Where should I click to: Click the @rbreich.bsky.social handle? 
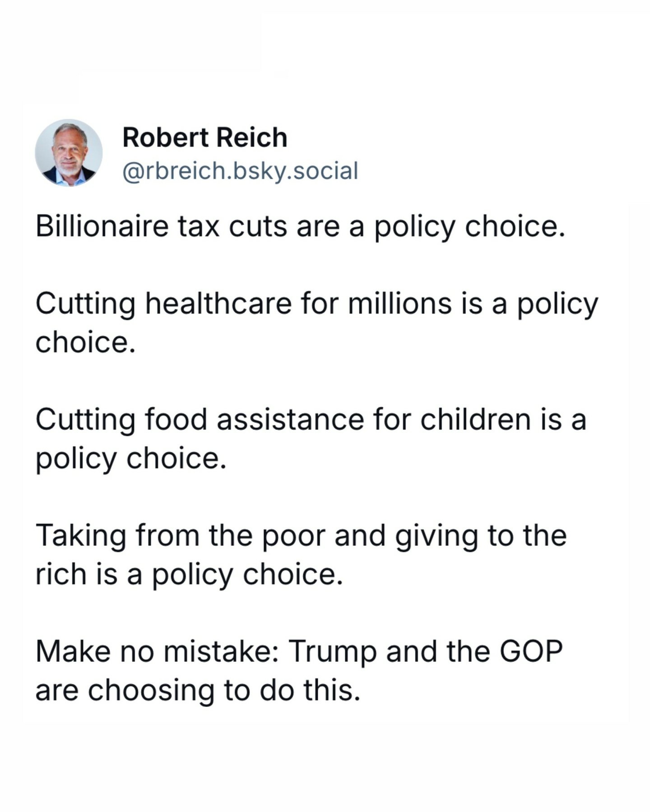(241, 171)
